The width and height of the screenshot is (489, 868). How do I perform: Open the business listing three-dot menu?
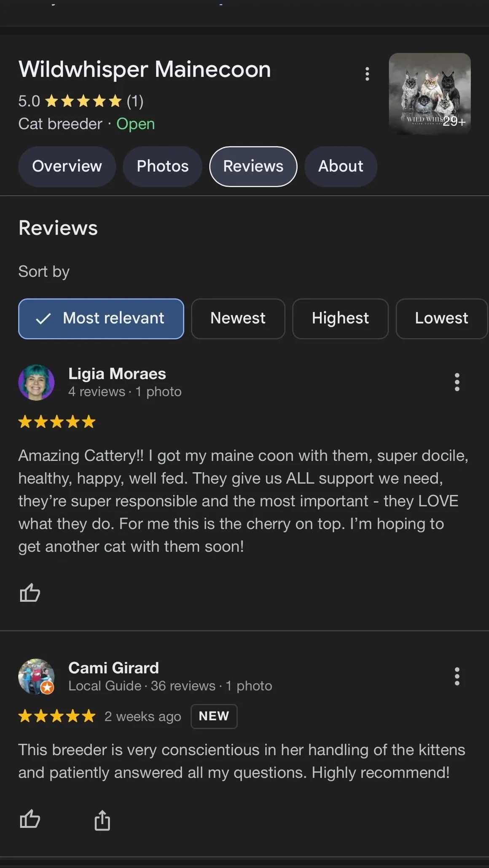[367, 74]
